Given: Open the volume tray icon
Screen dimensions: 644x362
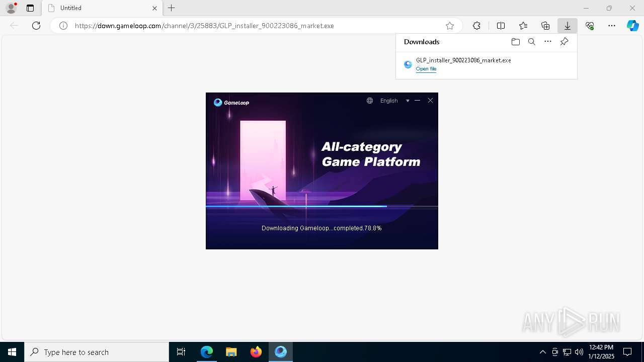Looking at the screenshot, I should click(579, 352).
